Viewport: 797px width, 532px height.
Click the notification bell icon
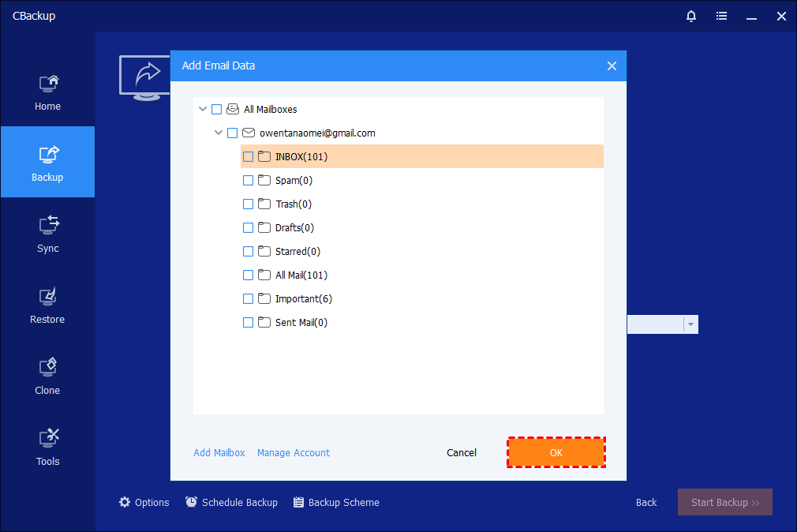click(x=691, y=16)
